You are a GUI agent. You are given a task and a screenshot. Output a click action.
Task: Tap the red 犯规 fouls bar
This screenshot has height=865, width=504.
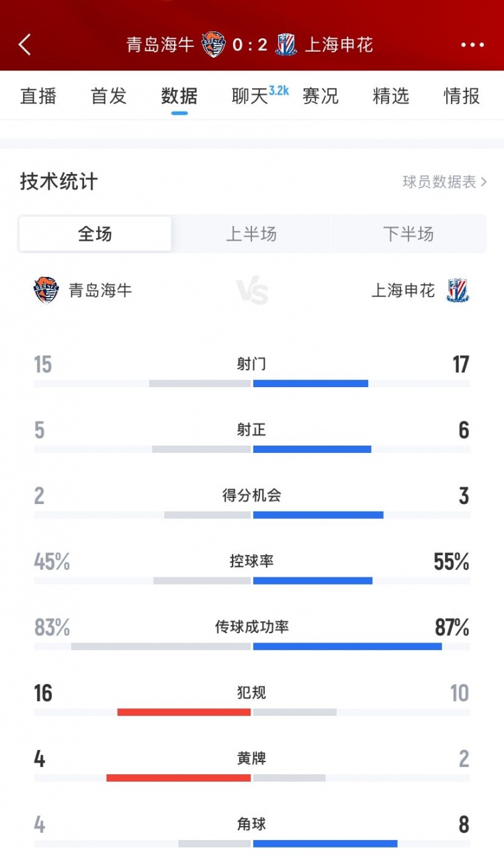[x=183, y=712]
